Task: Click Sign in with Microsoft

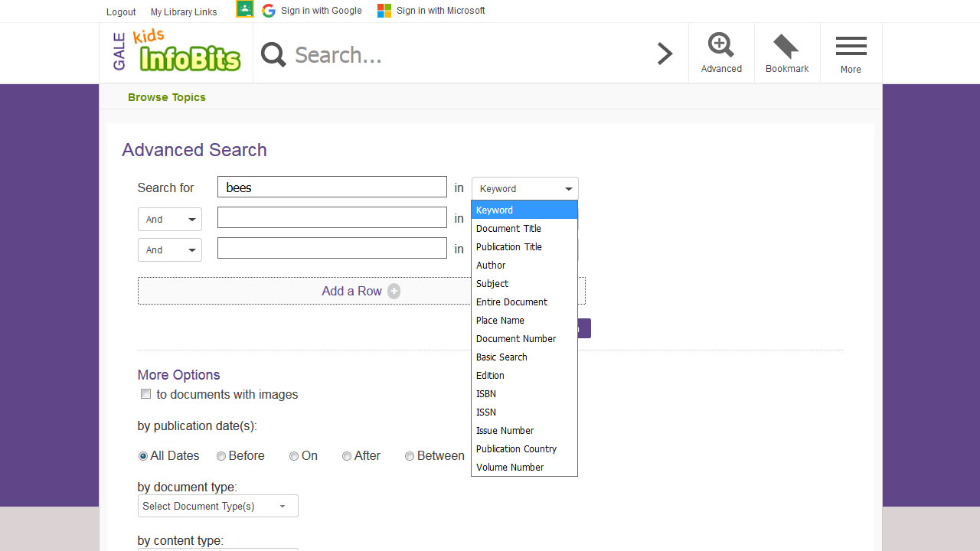Action: [441, 11]
